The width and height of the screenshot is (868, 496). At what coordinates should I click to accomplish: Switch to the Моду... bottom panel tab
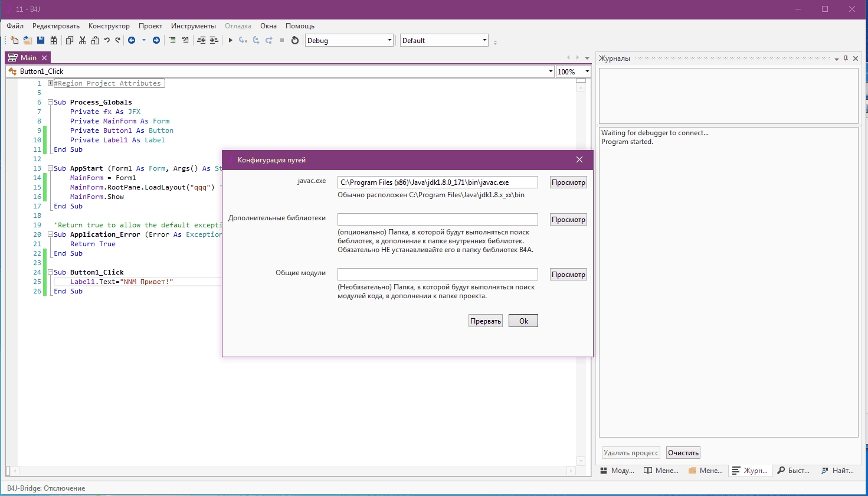click(618, 471)
